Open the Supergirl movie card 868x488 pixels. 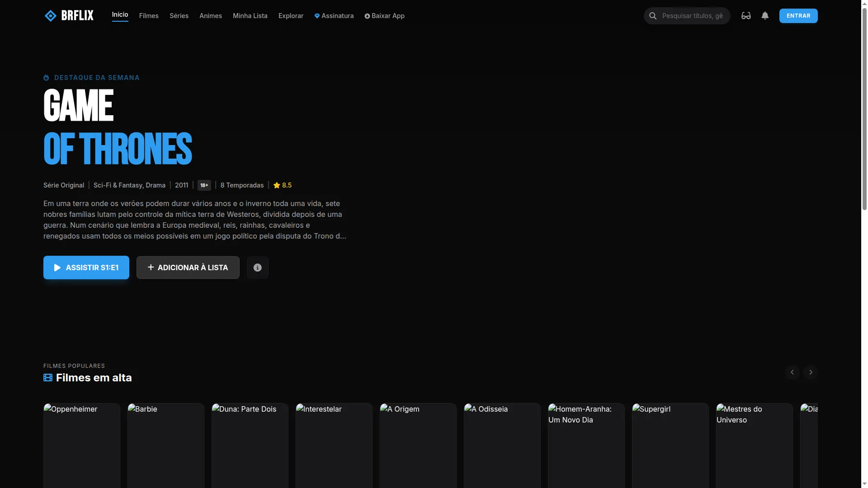coord(670,446)
